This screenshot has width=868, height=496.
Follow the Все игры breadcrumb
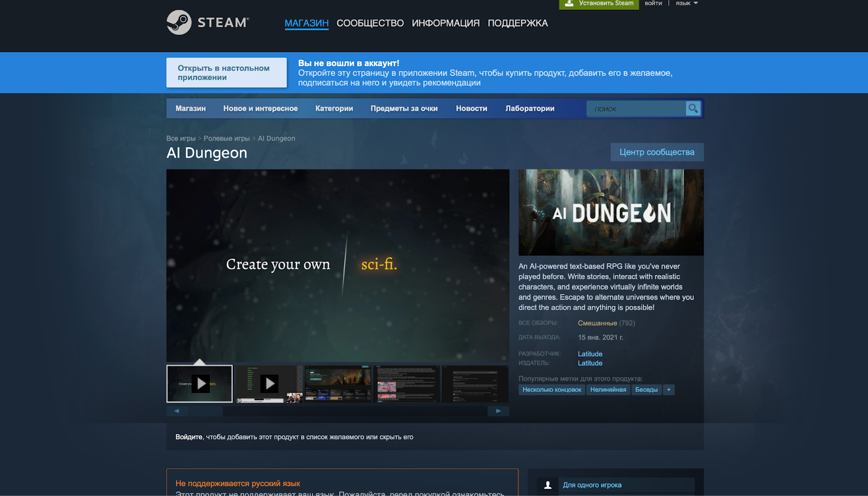pyautogui.click(x=181, y=138)
